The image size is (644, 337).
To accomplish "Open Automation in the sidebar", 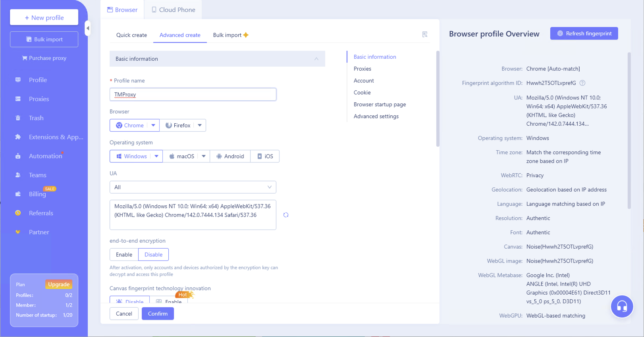I will coord(45,156).
